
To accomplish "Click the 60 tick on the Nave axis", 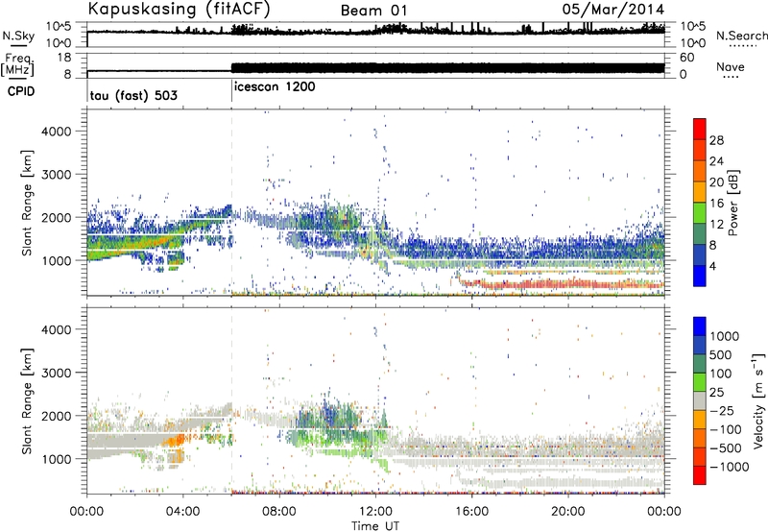I will coord(686,58).
